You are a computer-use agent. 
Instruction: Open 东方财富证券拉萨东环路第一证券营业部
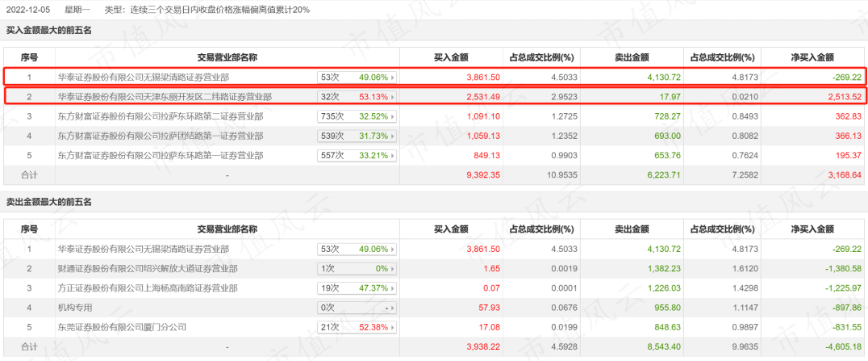pyautogui.click(x=161, y=155)
